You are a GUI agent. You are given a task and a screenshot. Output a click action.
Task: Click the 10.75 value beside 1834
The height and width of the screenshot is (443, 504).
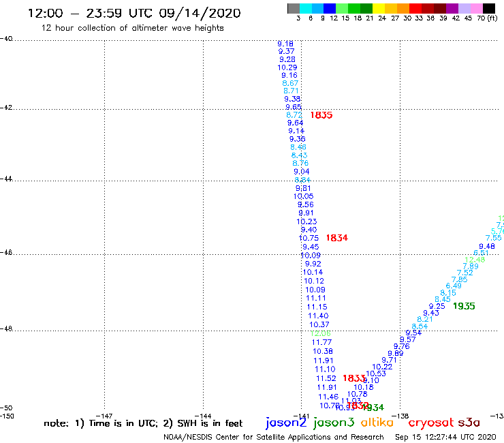point(309,238)
